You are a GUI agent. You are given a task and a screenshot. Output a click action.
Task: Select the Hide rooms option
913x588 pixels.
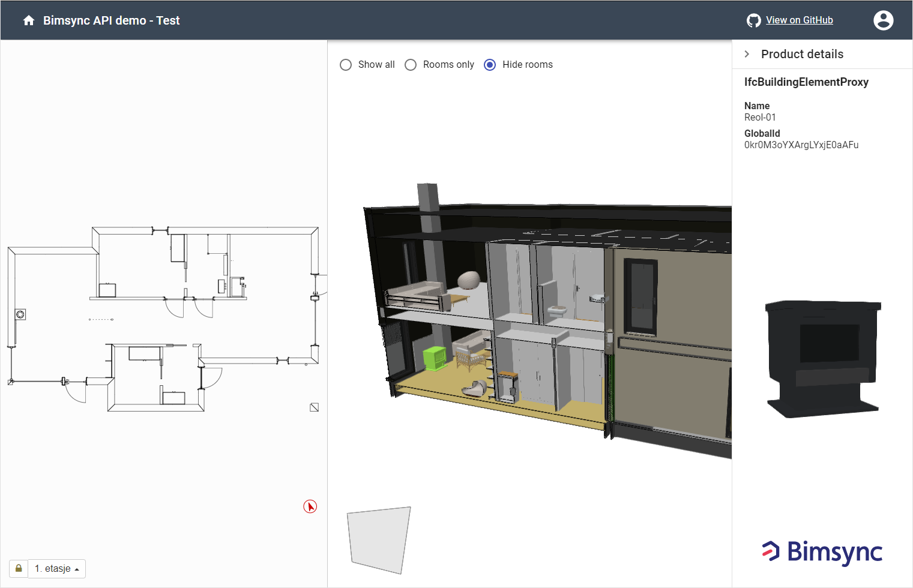point(490,64)
